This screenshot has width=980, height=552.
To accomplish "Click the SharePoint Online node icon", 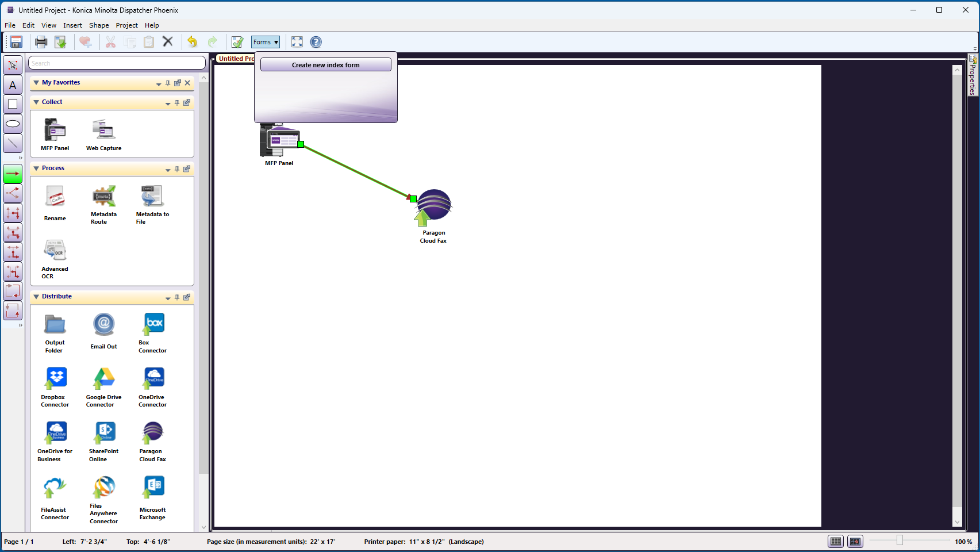I will pyautogui.click(x=105, y=432).
